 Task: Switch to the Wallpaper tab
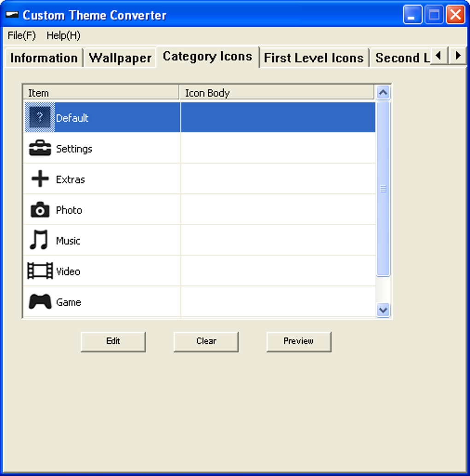pyautogui.click(x=120, y=58)
